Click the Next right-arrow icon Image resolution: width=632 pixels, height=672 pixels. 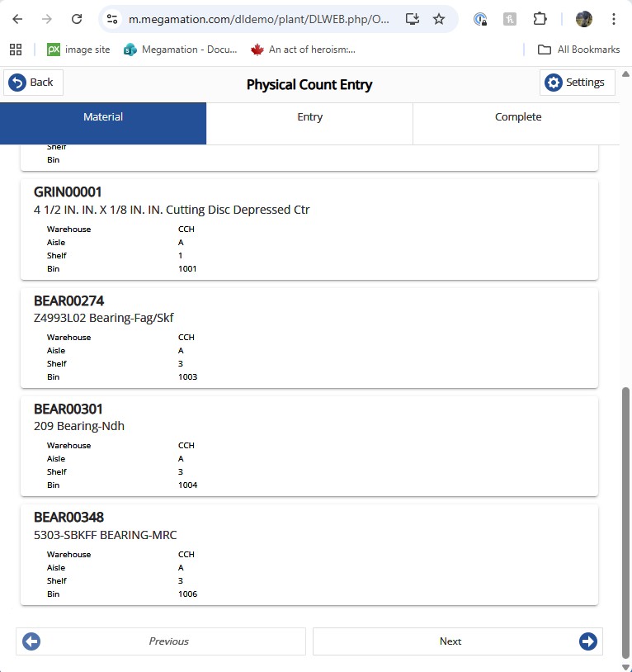[x=587, y=641]
